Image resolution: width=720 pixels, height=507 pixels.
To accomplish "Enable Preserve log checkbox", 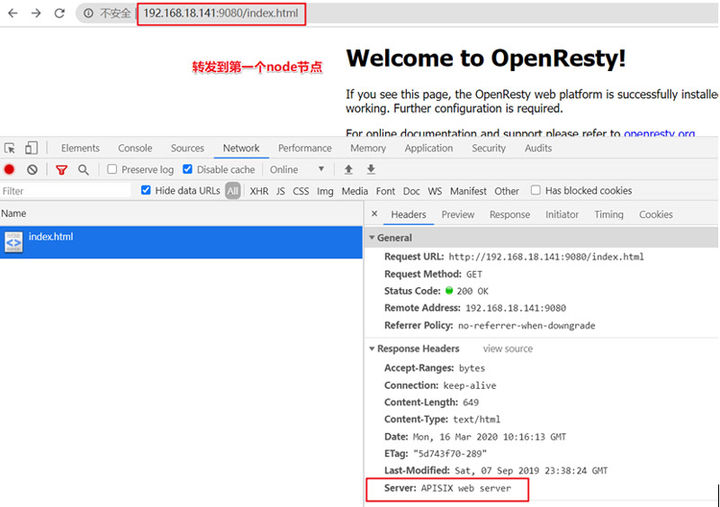I will (112, 169).
